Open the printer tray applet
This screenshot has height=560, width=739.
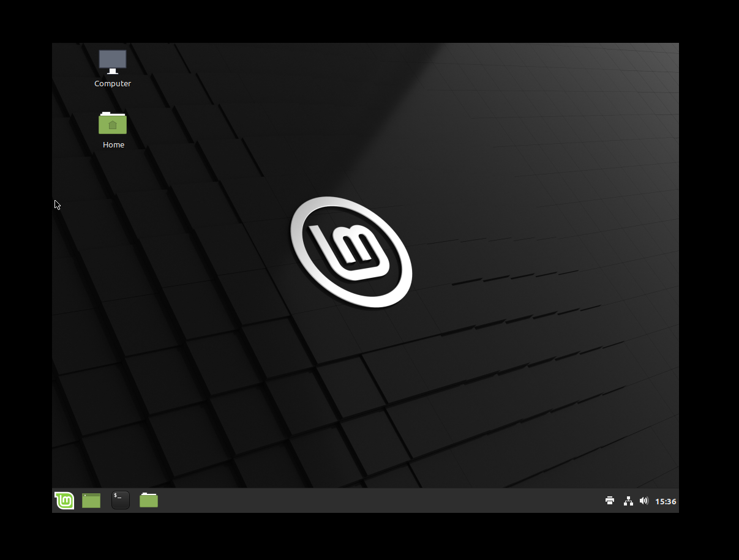(610, 501)
